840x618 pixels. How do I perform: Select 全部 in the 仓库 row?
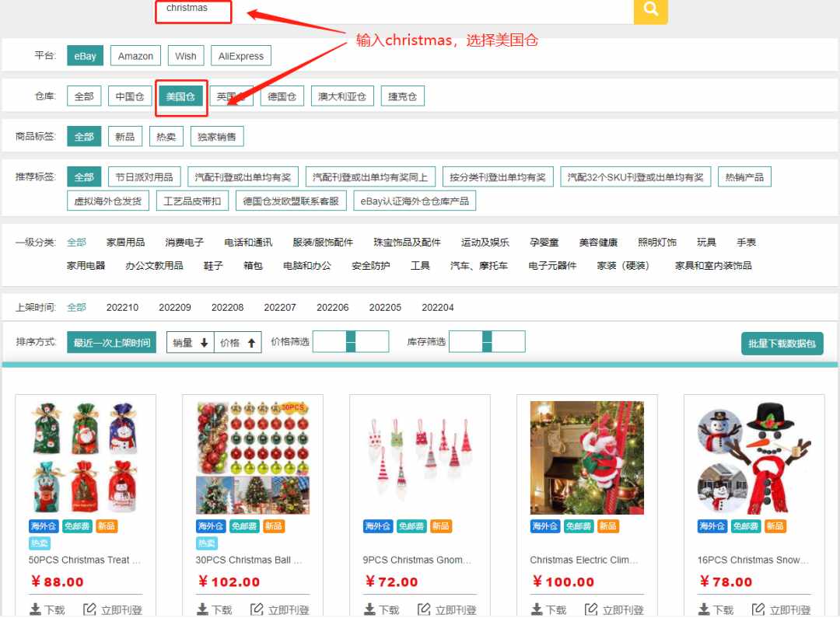pyautogui.click(x=84, y=96)
